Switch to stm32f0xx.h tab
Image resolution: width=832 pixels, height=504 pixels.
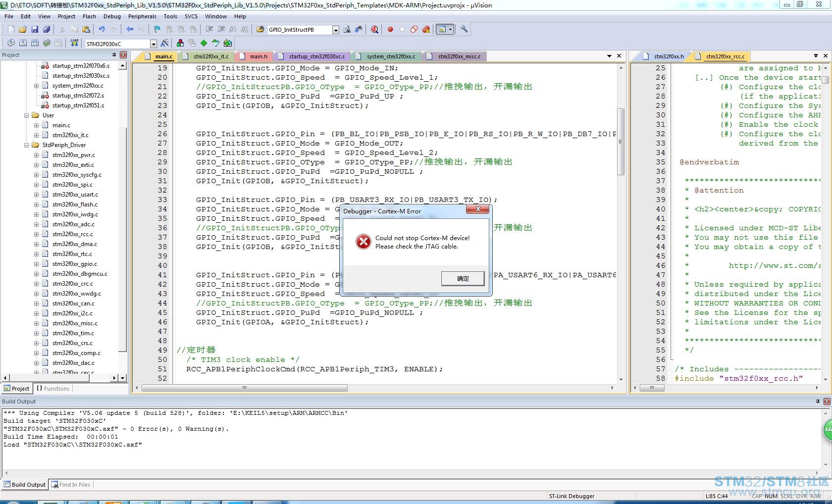664,56
